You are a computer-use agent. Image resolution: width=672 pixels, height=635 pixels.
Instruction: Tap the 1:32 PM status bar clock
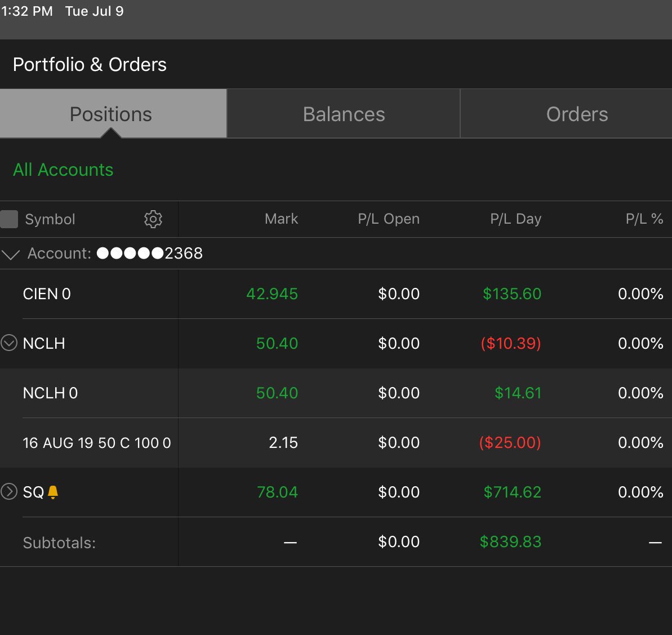(x=27, y=11)
